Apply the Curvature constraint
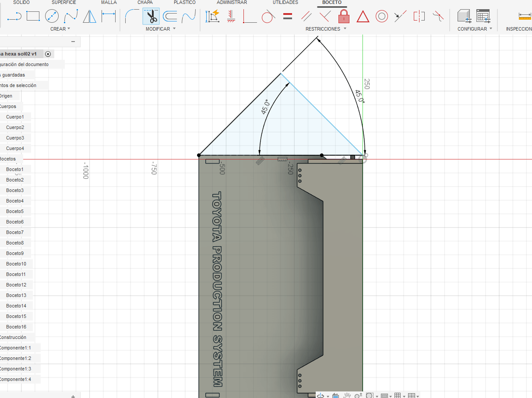Screen dimensions: 532x398 tap(438, 17)
